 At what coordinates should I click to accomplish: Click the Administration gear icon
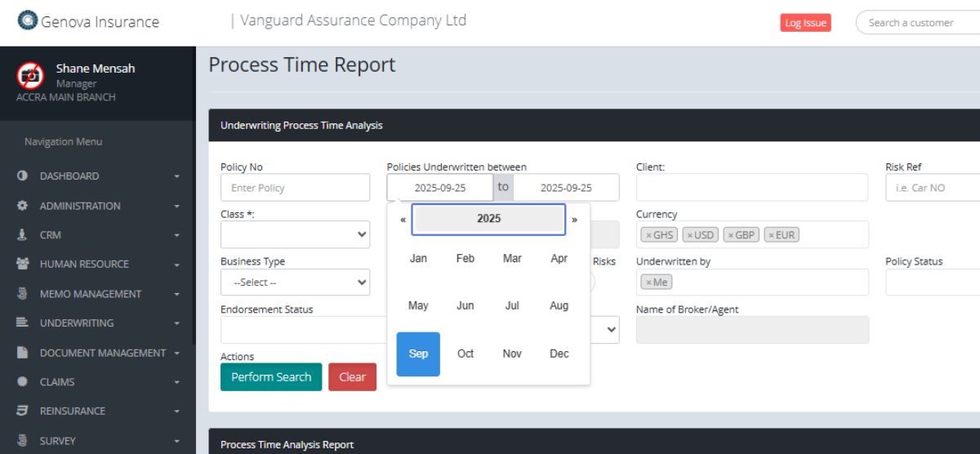coord(22,206)
